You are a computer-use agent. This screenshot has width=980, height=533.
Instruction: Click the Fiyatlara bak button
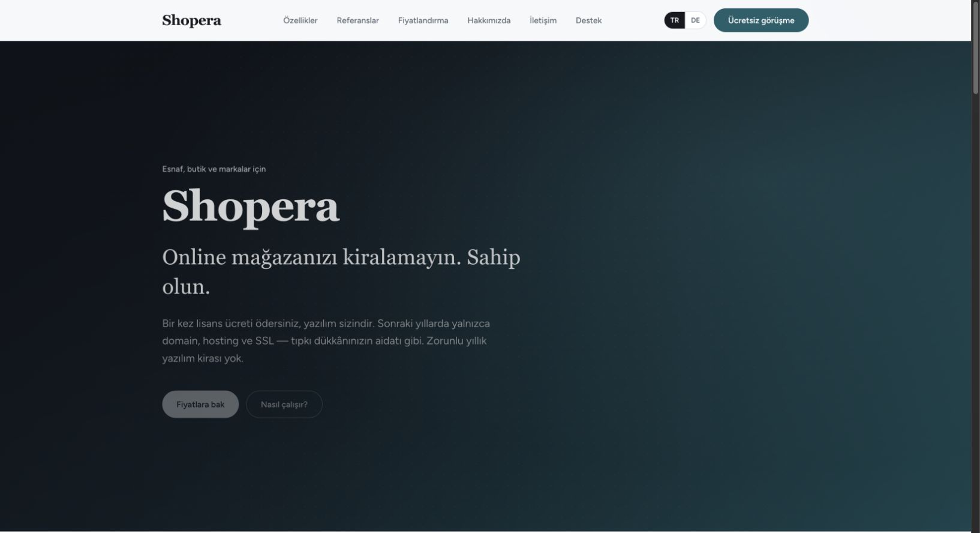(x=200, y=405)
